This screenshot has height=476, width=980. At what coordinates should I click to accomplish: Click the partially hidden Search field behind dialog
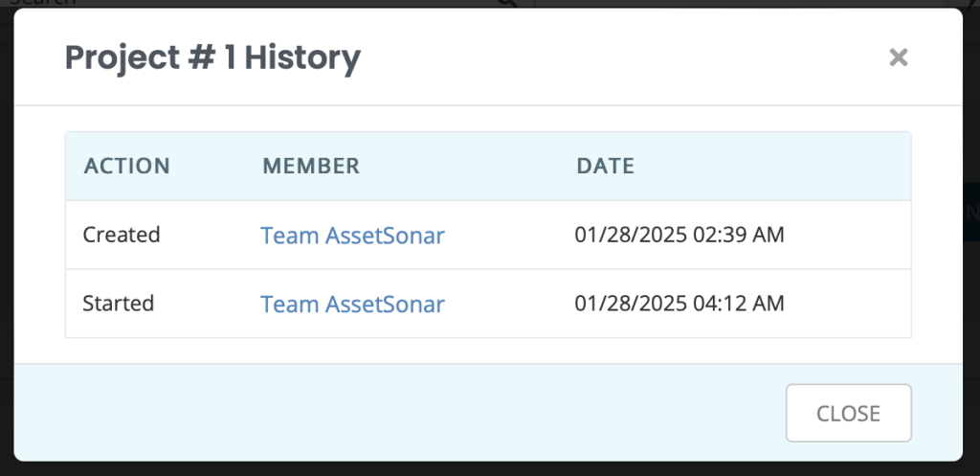pyautogui.click(x=250, y=3)
